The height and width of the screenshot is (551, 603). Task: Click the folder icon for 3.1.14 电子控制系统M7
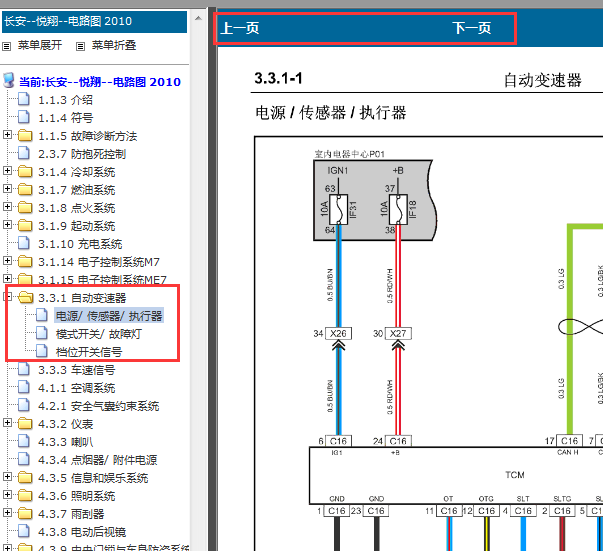coord(25,261)
